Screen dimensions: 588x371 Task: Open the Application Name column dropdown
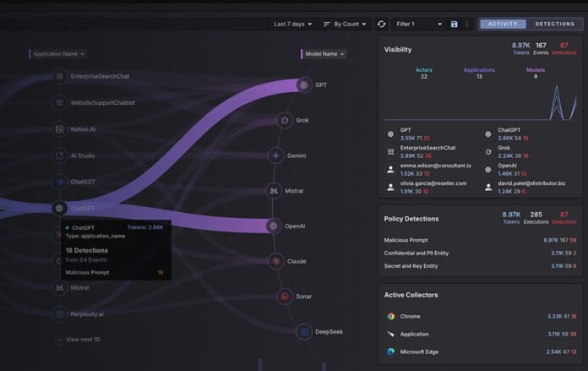click(58, 54)
